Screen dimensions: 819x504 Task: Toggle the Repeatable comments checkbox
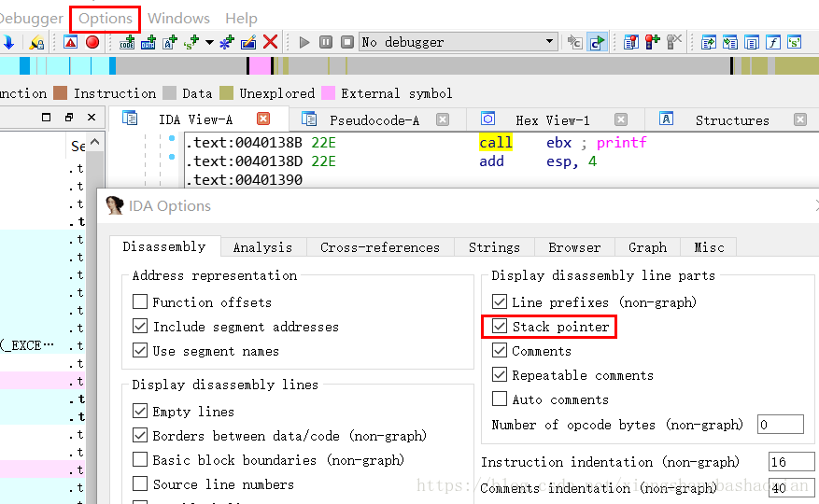500,374
